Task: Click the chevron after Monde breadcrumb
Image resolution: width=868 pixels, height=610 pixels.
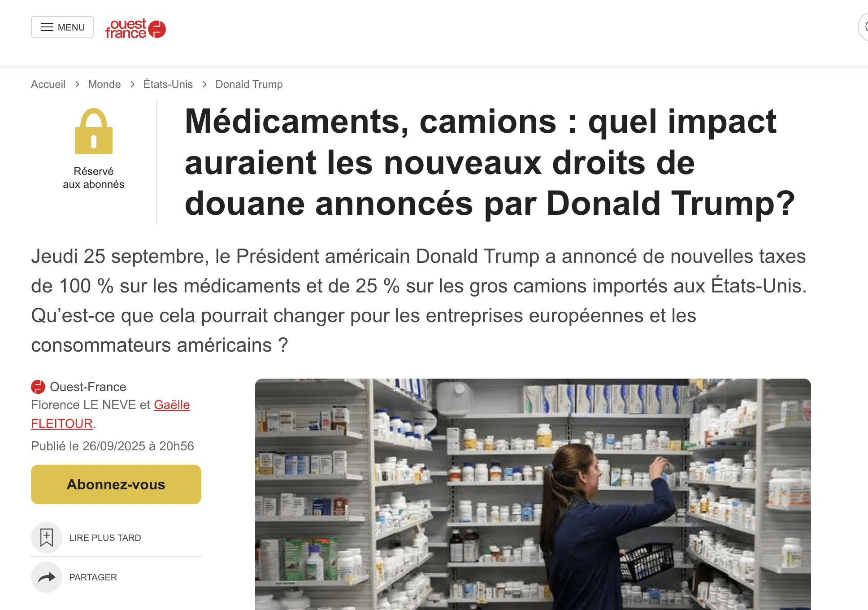Action: click(x=132, y=84)
